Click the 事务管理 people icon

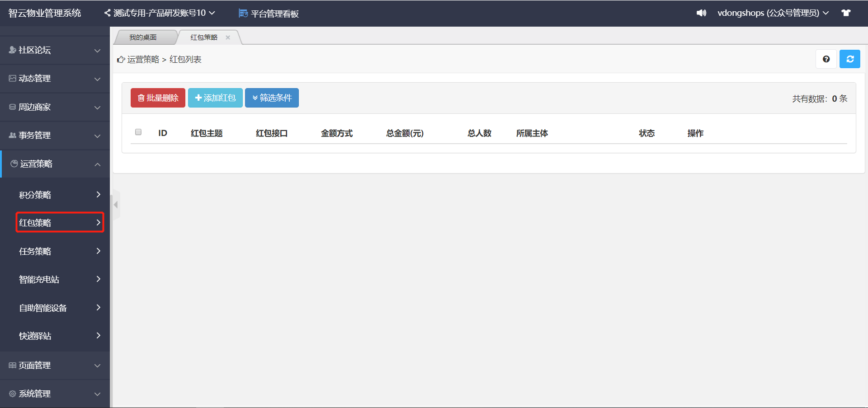pos(13,136)
